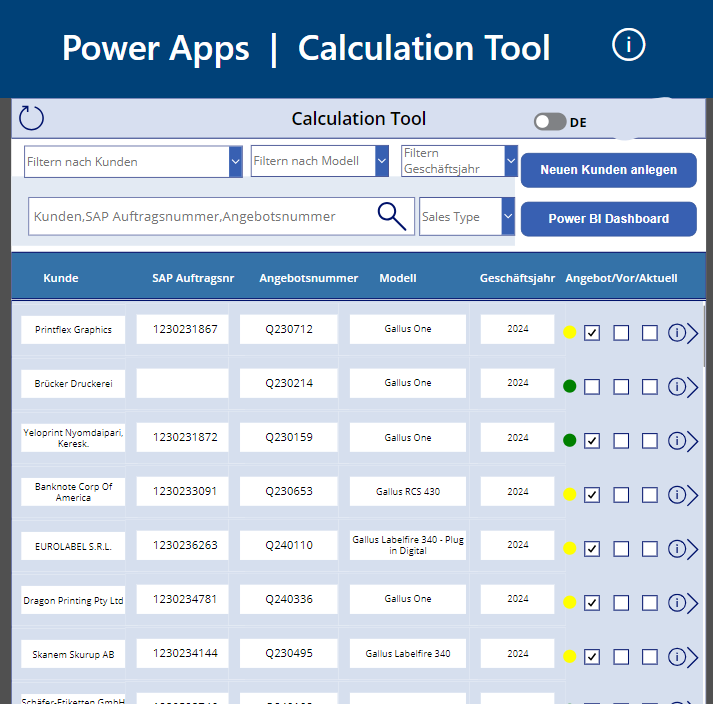Expand the Filtern Geschäftsjahr dropdown
The width and height of the screenshot is (713, 704).
pyautogui.click(x=511, y=161)
